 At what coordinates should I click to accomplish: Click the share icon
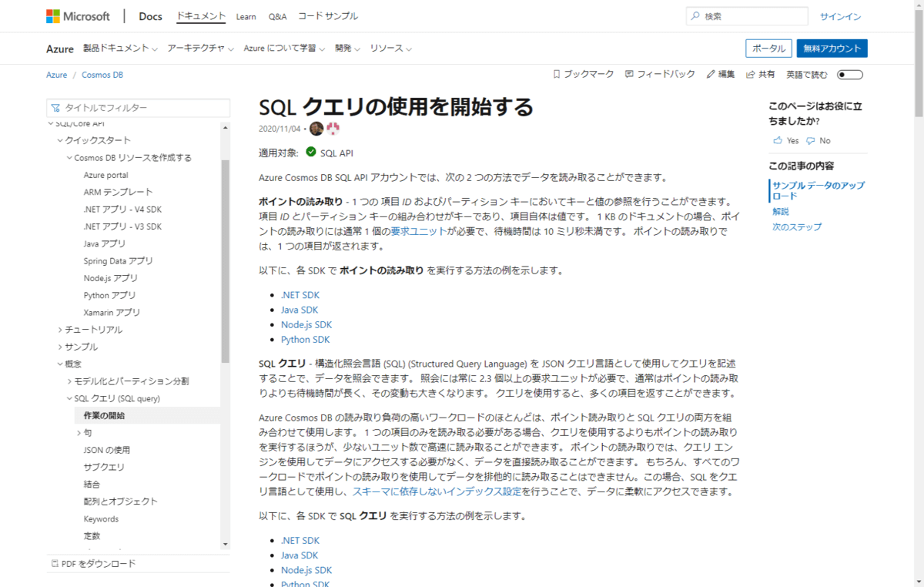(x=751, y=74)
